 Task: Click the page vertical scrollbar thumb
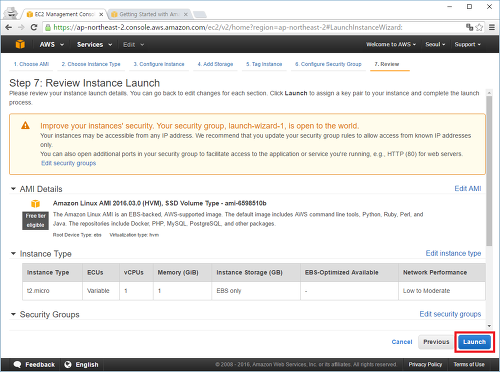pos(489,171)
